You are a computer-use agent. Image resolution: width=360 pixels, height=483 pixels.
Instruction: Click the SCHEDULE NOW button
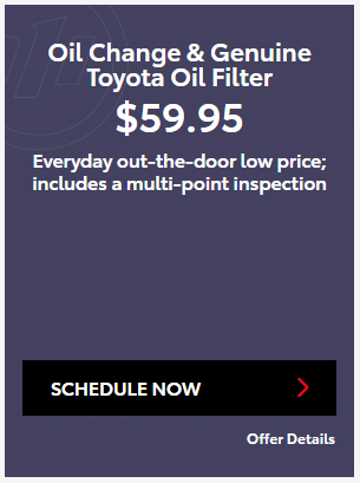179,388
